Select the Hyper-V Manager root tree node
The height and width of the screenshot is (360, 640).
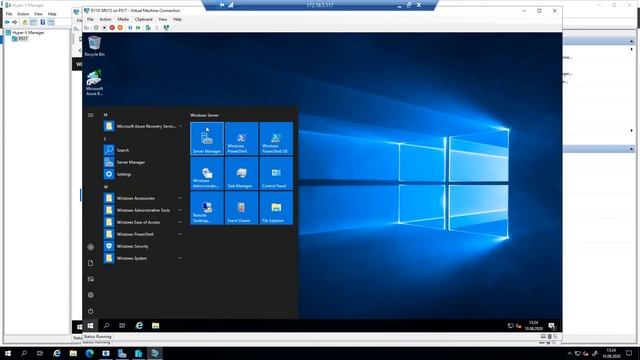tap(25, 33)
